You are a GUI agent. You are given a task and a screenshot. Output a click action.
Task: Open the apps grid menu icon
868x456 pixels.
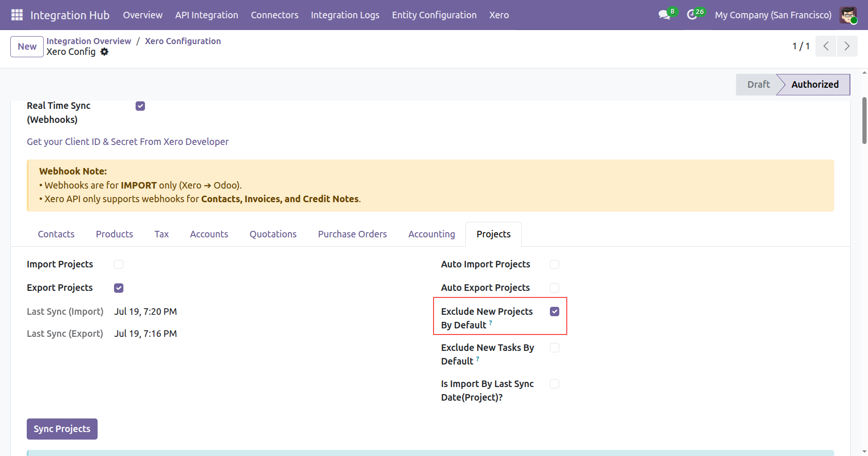tap(17, 15)
